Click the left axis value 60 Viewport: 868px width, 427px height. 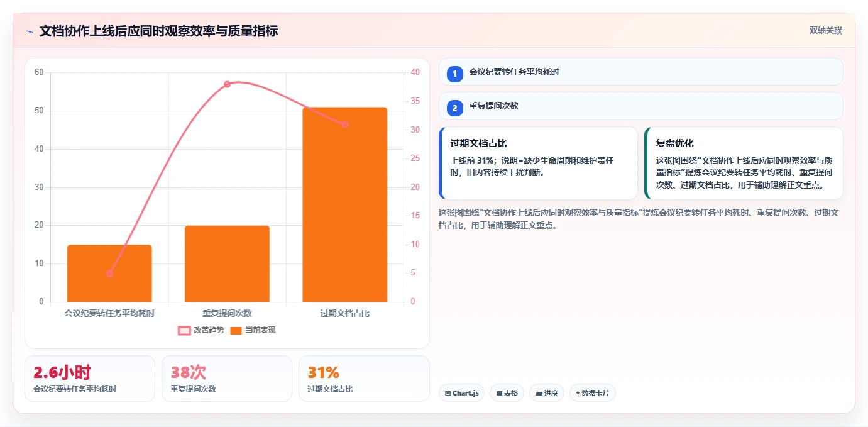(39, 72)
